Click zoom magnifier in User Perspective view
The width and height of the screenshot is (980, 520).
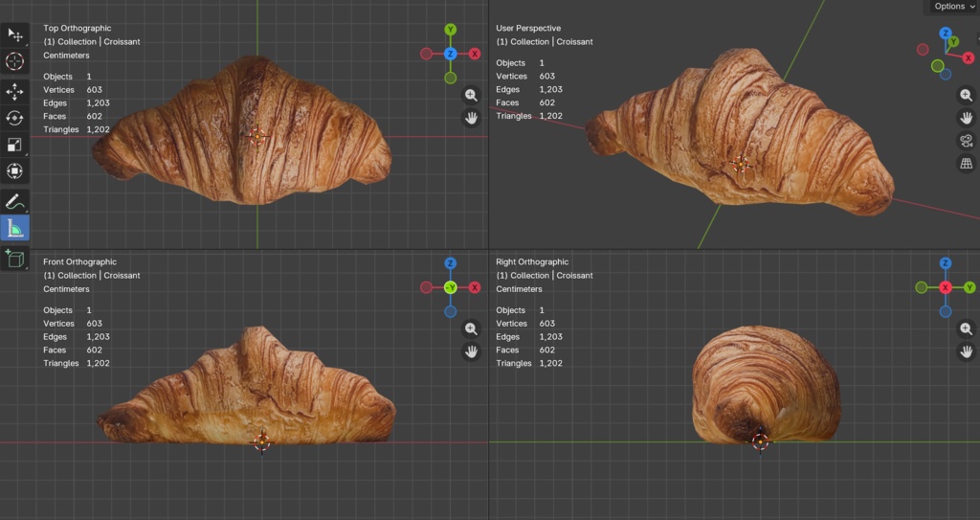[x=967, y=95]
